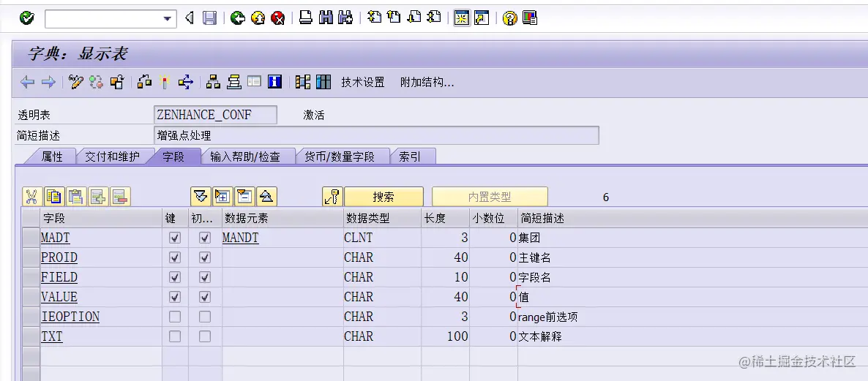Collapse the include with the minus icon
Image resolution: width=868 pixels, height=381 pixels.
click(x=244, y=196)
